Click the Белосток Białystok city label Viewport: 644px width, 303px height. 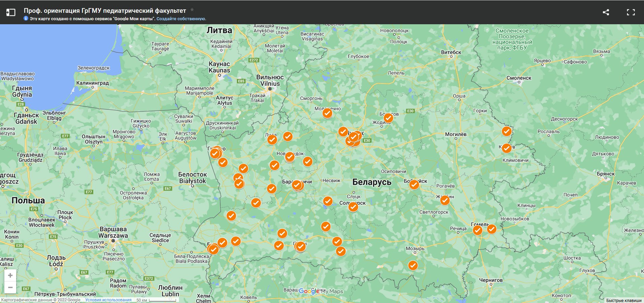click(x=192, y=178)
